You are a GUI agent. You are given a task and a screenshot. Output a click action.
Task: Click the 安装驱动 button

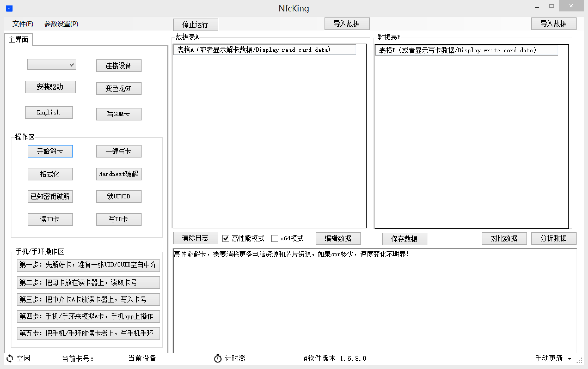click(x=50, y=87)
